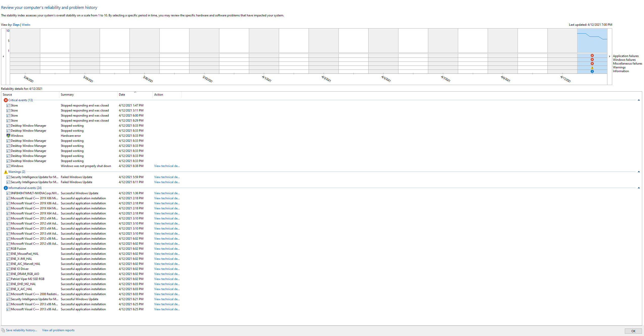Click the application failures red icon in chart
The image size is (644, 336).
(592, 55)
